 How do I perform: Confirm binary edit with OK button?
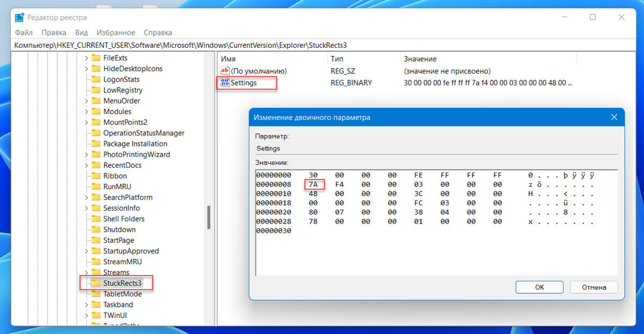click(539, 287)
